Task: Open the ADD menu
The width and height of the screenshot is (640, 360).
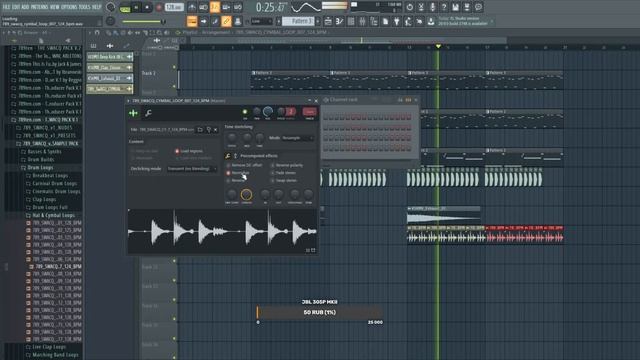Action: pyautogui.click(x=25, y=7)
